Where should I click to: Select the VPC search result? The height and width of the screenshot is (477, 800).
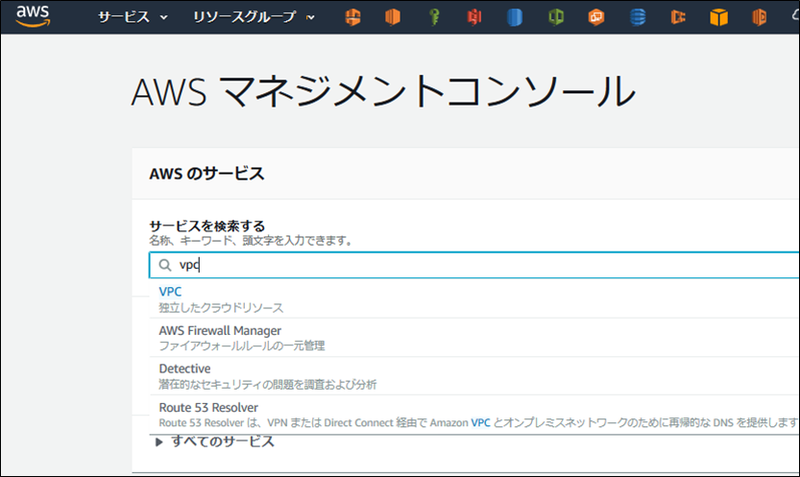click(474, 299)
